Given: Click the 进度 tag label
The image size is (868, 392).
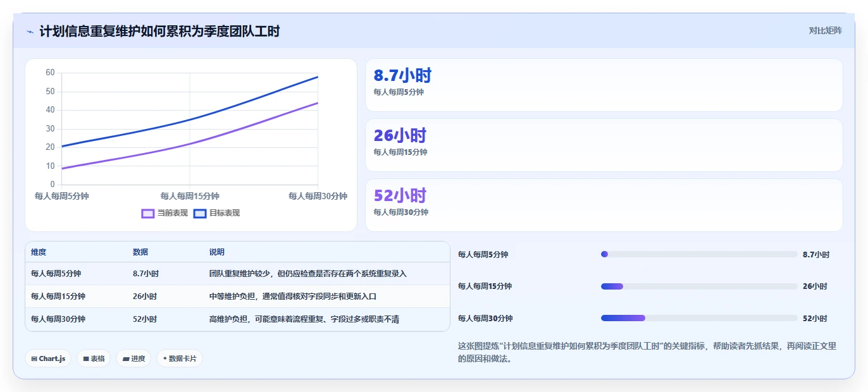Looking at the screenshot, I should pos(138,358).
